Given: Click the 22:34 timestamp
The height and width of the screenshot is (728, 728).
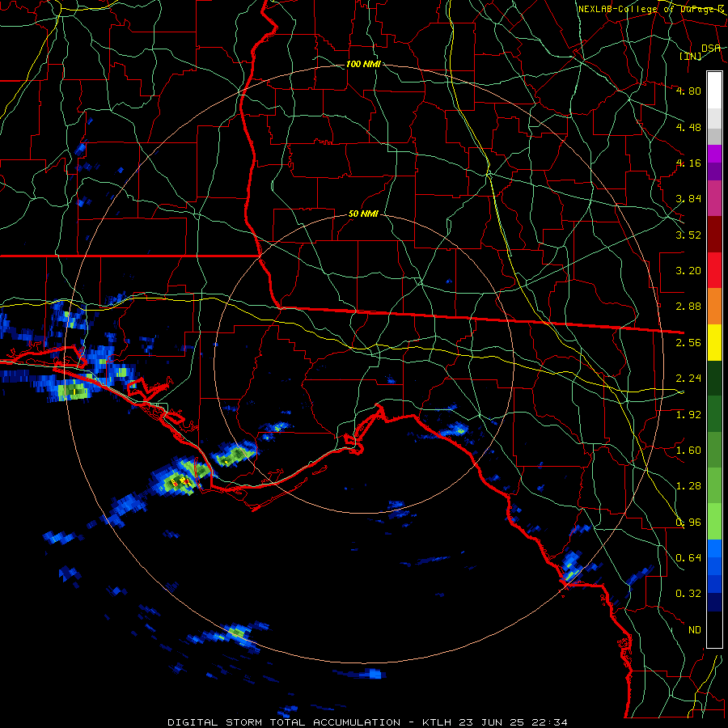Looking at the screenshot, I should coord(549,722).
